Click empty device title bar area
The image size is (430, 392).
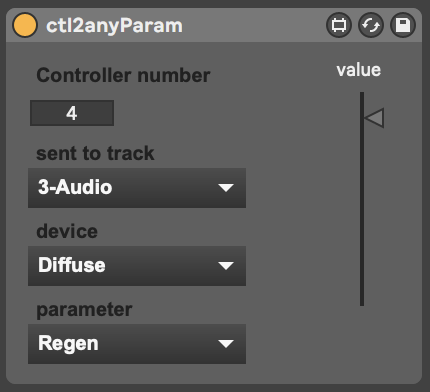pyautogui.click(x=253, y=25)
